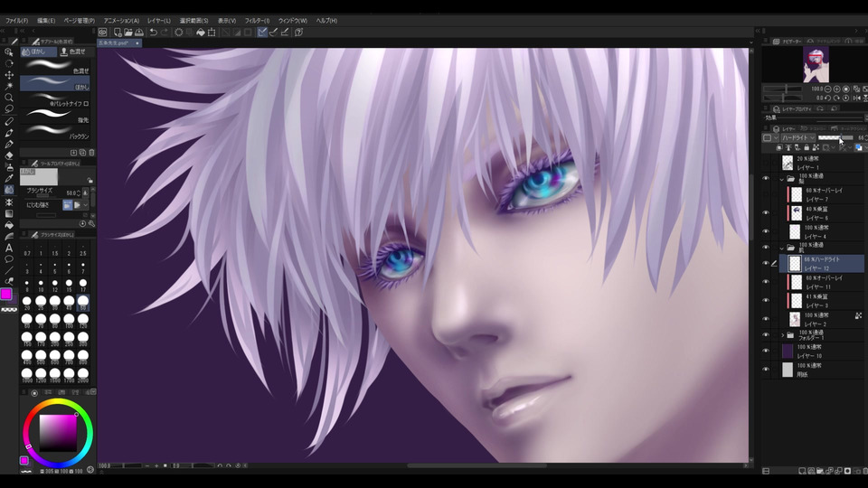Select the パレットナイフ sub tool

(x=55, y=99)
